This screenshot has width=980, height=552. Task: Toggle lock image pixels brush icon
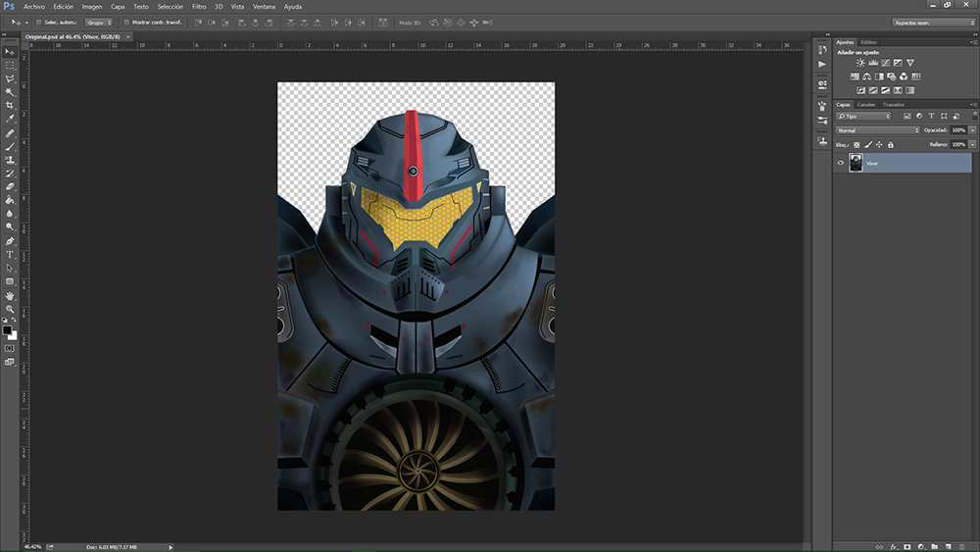(868, 145)
